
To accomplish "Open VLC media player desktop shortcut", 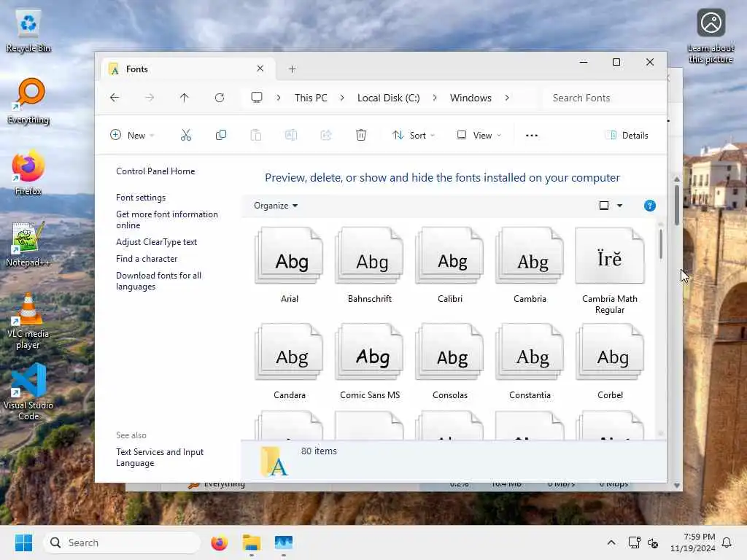I will 28,322.
